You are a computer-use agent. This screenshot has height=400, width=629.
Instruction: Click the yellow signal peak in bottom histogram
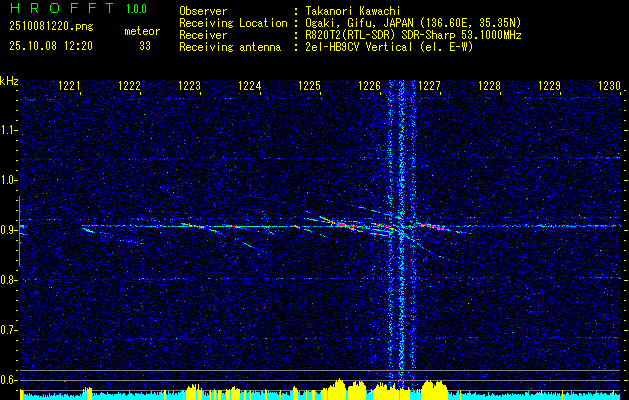point(339,387)
